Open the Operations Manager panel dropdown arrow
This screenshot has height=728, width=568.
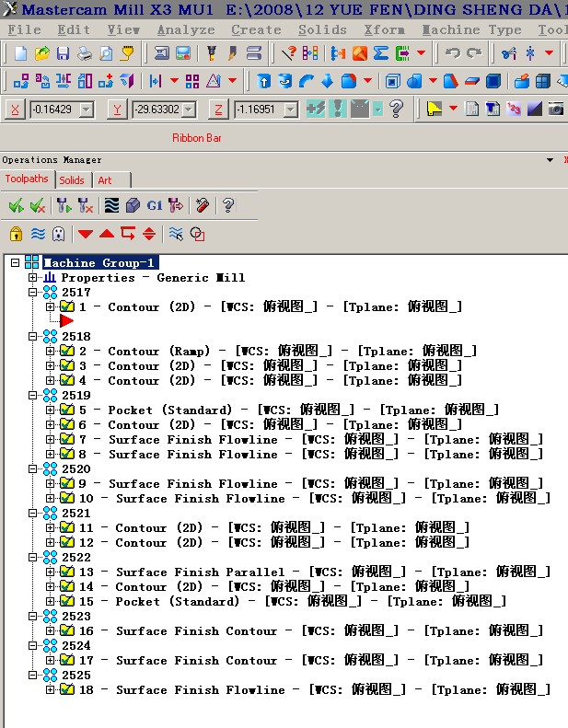[x=550, y=160]
